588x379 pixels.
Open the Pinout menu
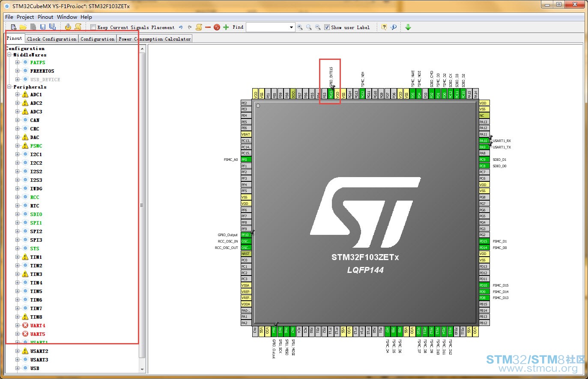click(45, 17)
